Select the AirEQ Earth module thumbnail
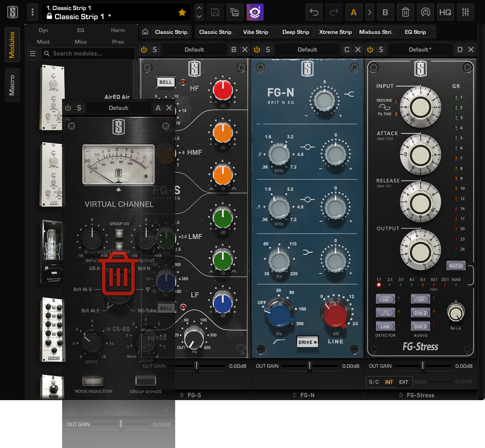The width and height of the screenshot is (485, 448). (53, 175)
